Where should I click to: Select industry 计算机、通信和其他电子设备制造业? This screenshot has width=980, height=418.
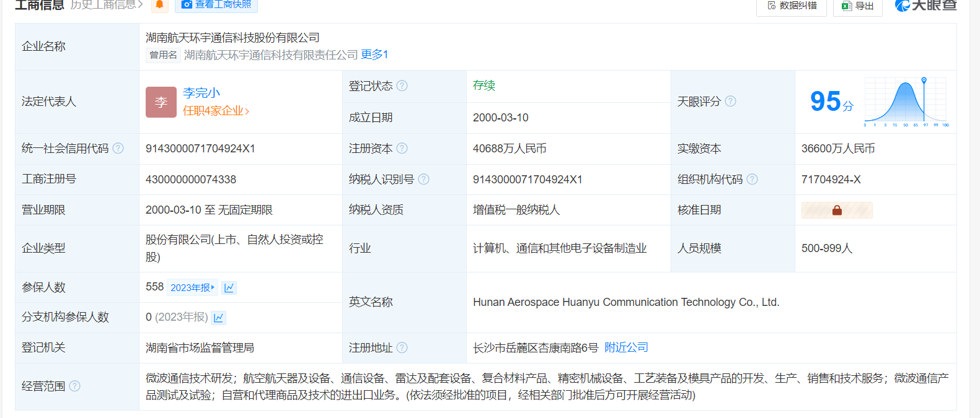pos(560,248)
